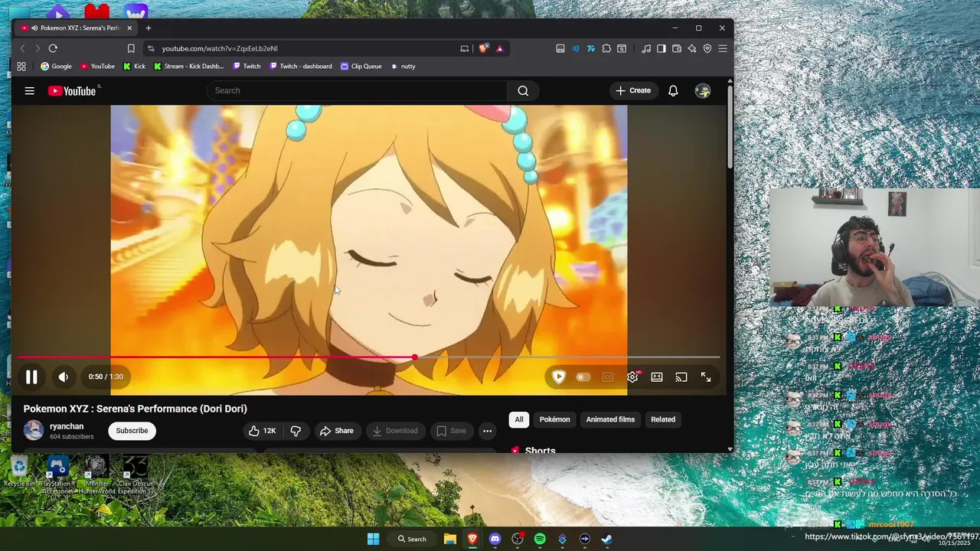Mute the video with the speaker icon

(x=64, y=377)
